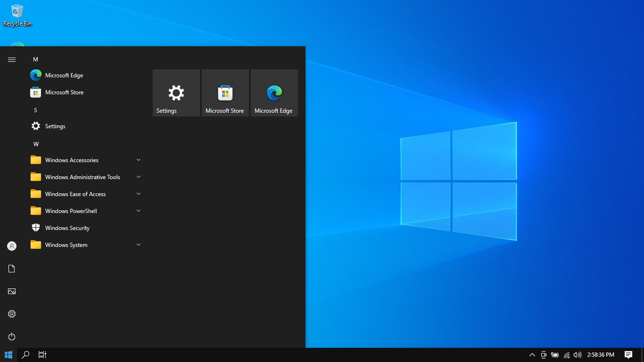
Task: Click the Power icon in Start sidebar
Action: pos(12,336)
